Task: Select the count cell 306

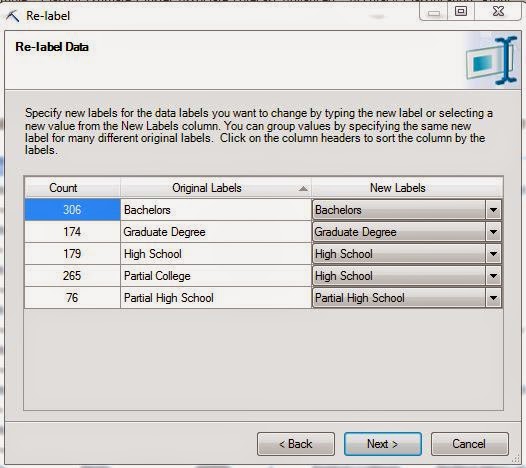Action: tap(72, 210)
